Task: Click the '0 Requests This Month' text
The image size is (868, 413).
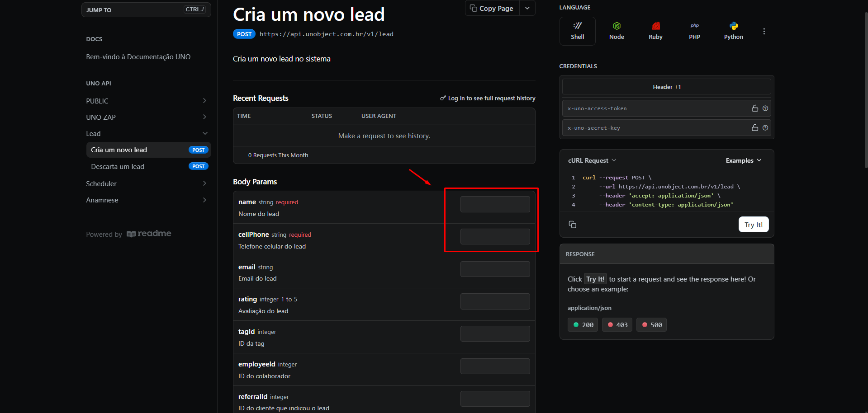Action: tap(278, 155)
